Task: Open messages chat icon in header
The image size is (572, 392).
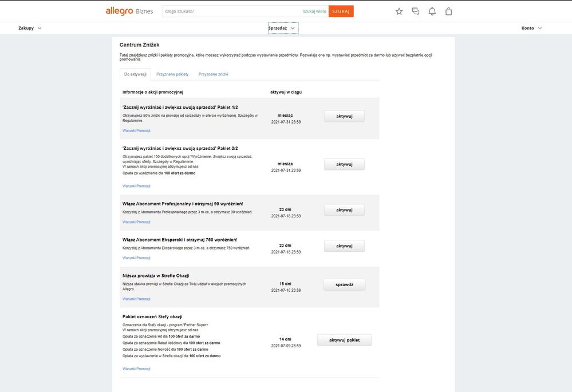Action: (x=416, y=11)
